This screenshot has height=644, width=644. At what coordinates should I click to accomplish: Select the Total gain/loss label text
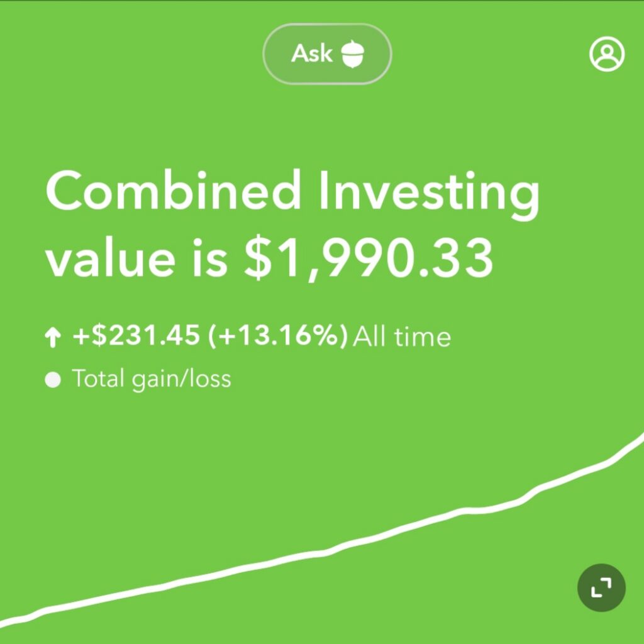(152, 379)
